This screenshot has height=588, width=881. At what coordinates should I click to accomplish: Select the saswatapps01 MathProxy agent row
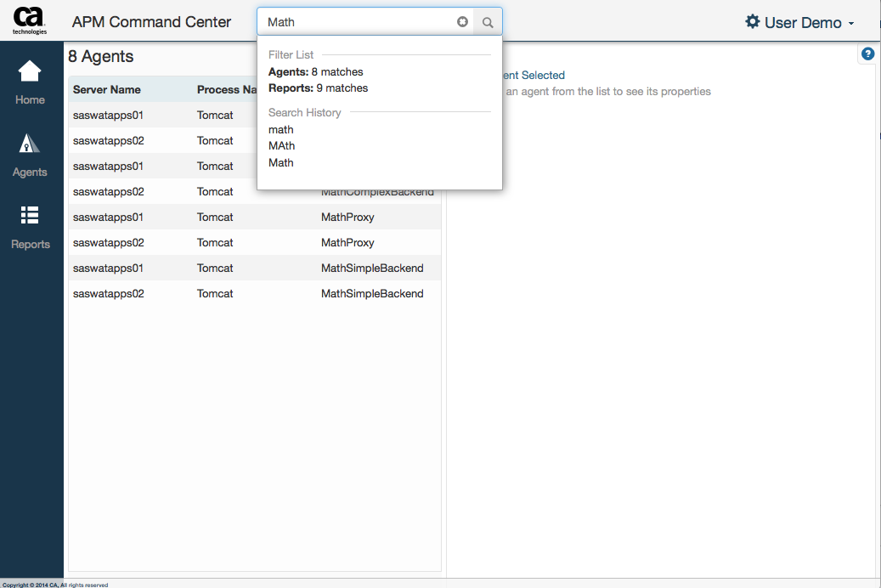coord(255,217)
